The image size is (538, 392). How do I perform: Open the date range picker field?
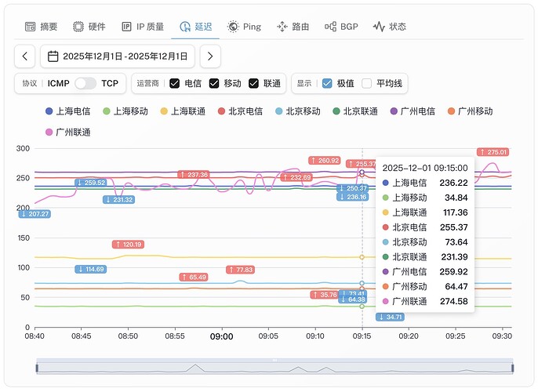click(x=118, y=56)
